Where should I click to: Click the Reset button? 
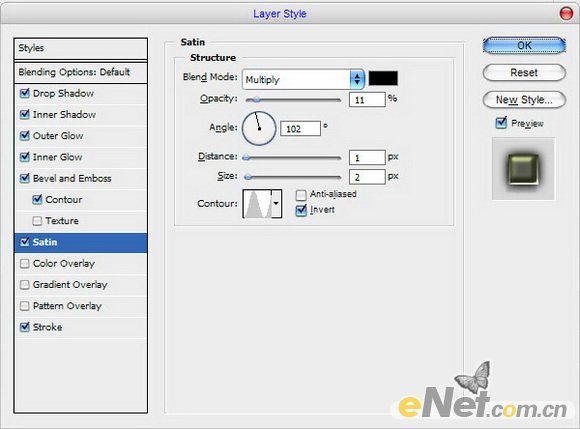tap(524, 72)
